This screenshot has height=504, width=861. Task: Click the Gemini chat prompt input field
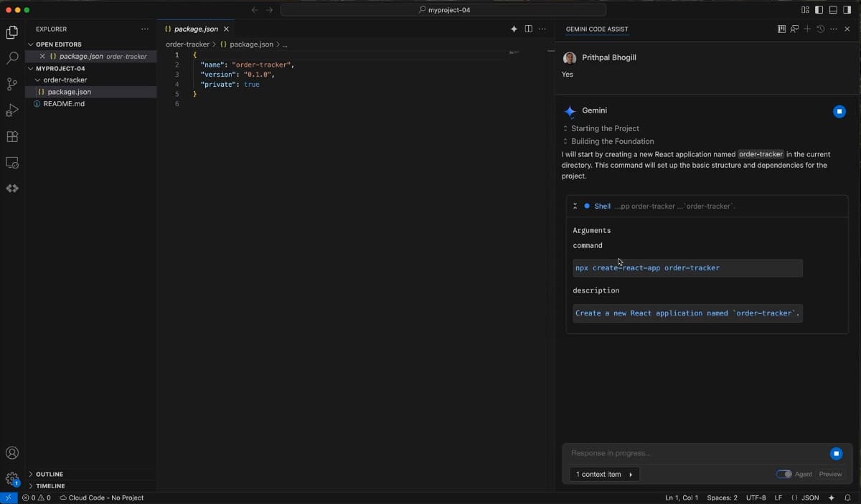point(696,453)
